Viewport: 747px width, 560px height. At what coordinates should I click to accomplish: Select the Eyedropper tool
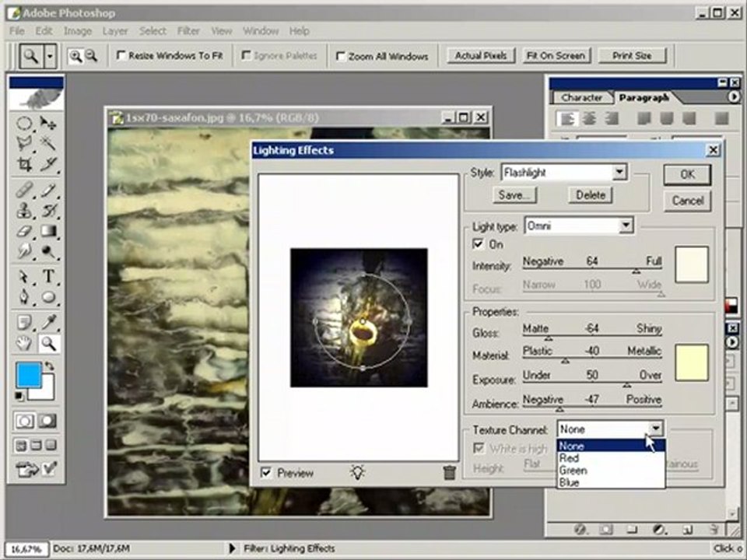click(48, 322)
